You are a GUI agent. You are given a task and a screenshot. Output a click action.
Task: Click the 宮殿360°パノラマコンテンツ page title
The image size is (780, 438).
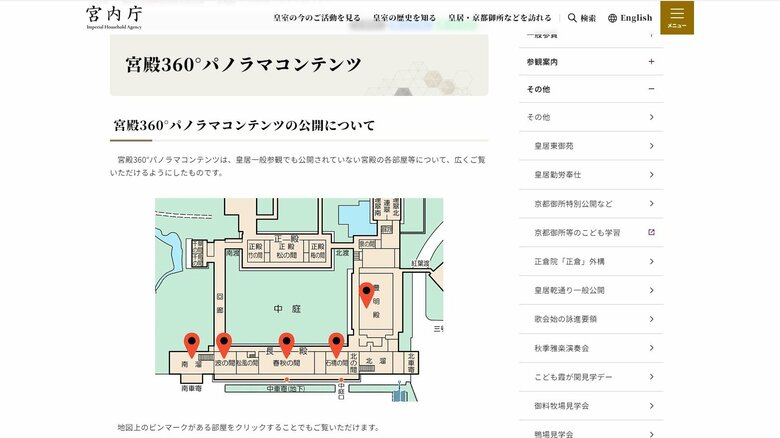243,65
